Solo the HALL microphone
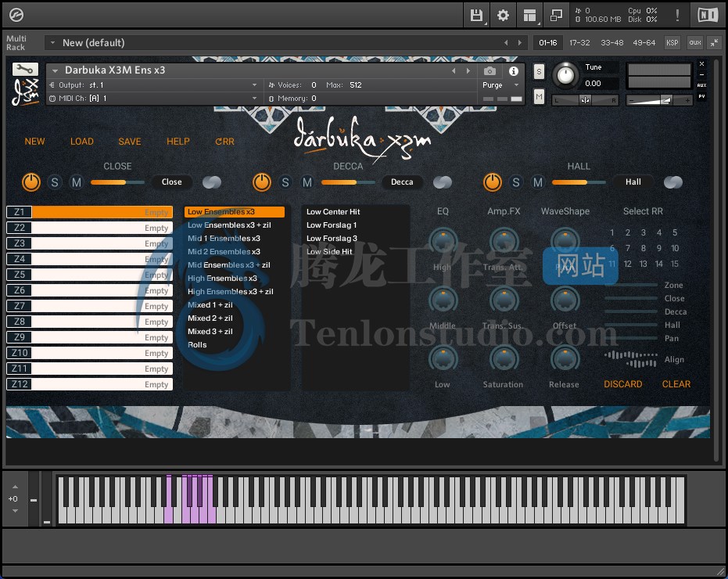Screen dimensions: 728x579 coord(516,182)
